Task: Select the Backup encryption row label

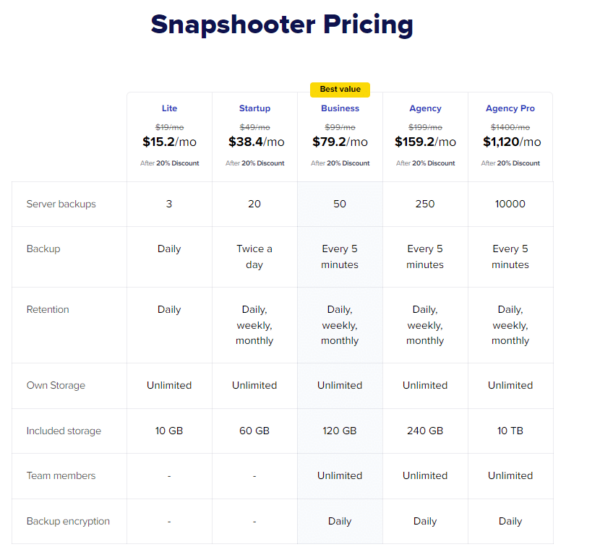Action: (68, 521)
